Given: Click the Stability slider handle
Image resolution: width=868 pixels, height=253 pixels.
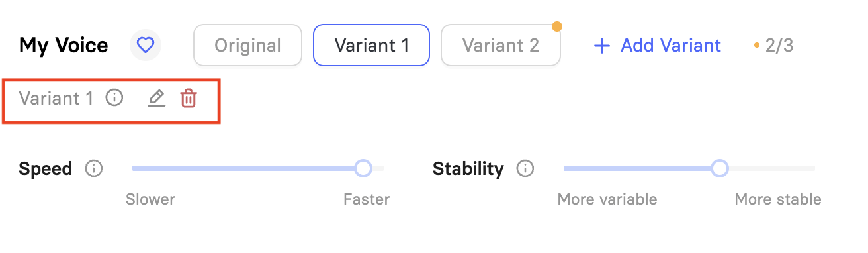Looking at the screenshot, I should [x=720, y=168].
